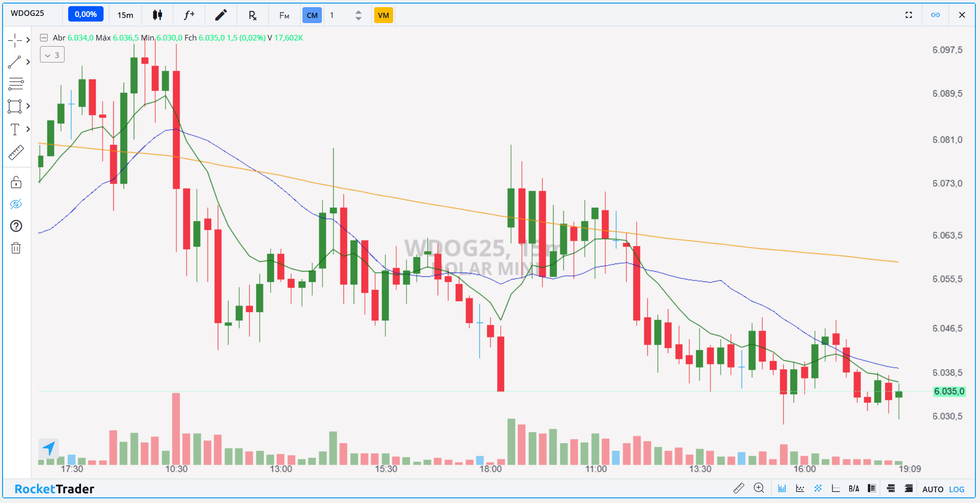
Task: Click the Rx replay icon
Action: click(x=252, y=15)
